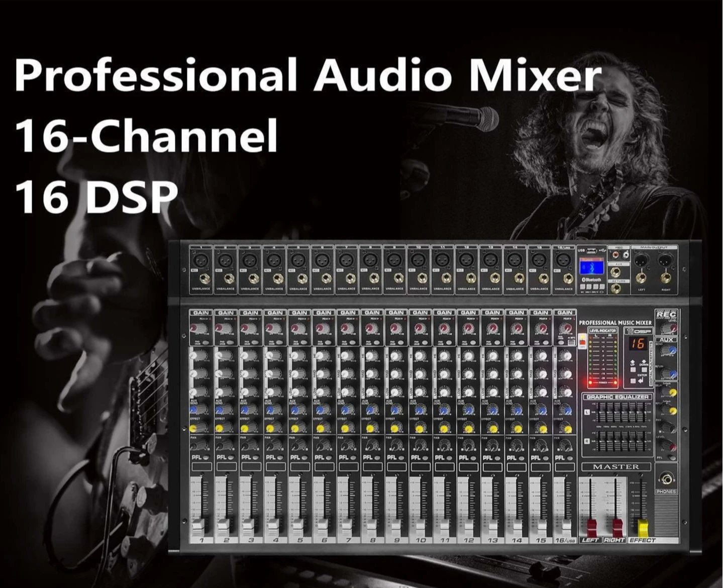
Task: Click the channel 14 gain knob
Action: [x=517, y=329]
